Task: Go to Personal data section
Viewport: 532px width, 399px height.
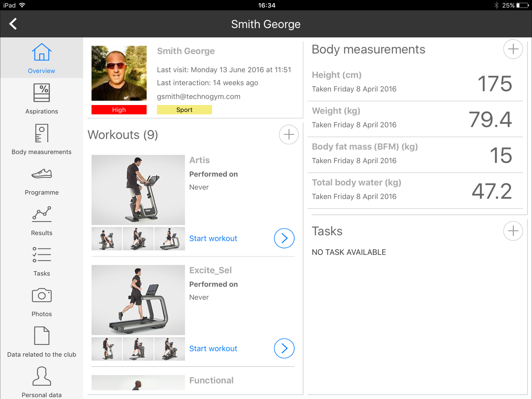Action: [x=42, y=381]
